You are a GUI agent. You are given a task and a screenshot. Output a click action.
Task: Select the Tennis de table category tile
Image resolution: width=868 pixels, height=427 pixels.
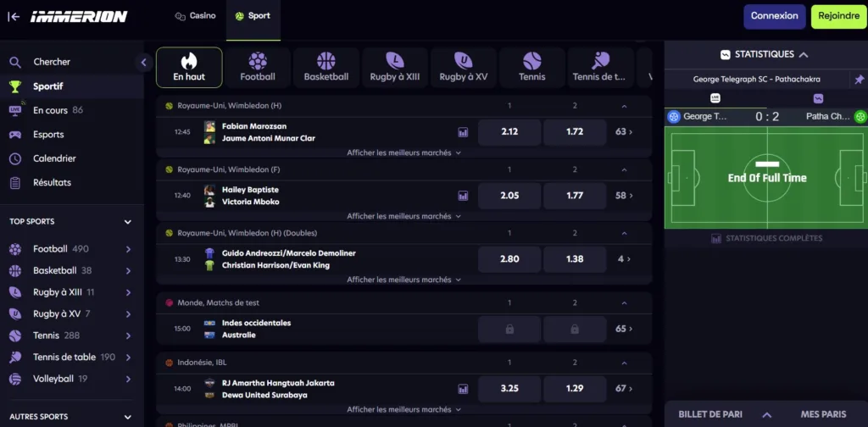pyautogui.click(x=600, y=68)
